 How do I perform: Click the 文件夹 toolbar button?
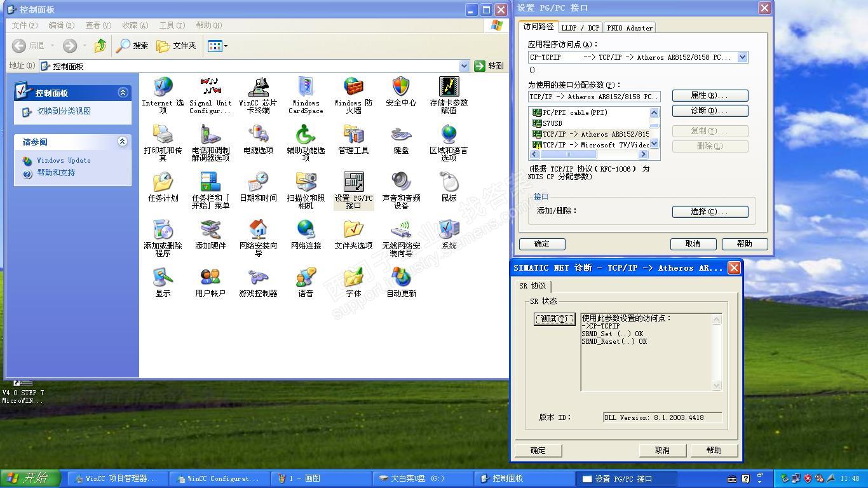tap(176, 46)
